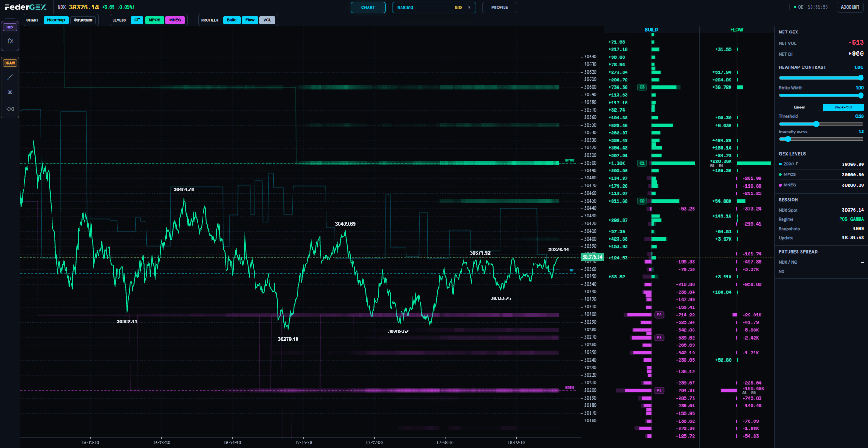Viewport: 868px width, 448px height.
Task: Click the NET VOL -513 value
Action: (x=856, y=43)
